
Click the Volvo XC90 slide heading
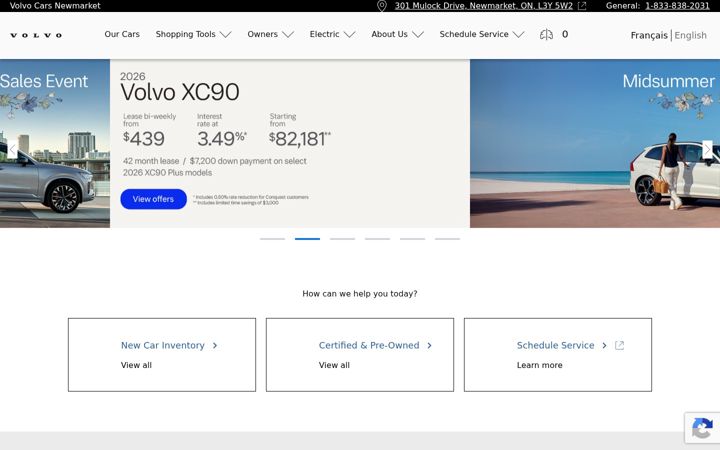click(x=180, y=92)
